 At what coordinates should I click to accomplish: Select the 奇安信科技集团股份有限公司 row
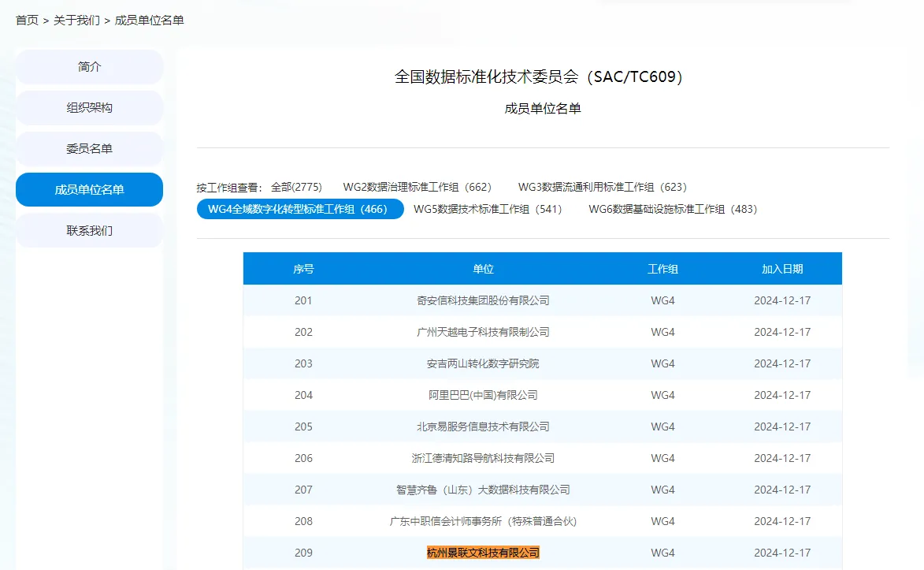(x=483, y=300)
